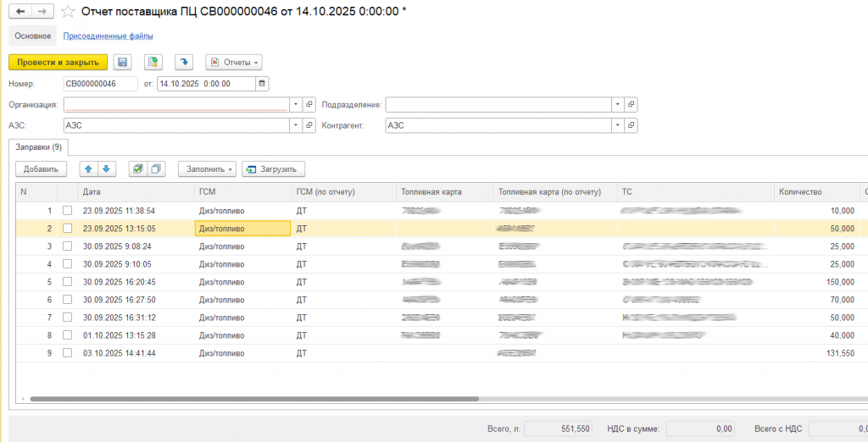Image resolution: width=868 pixels, height=442 pixels.
Task: Select the date cell 30.09.2025 9:08:24
Action: pyautogui.click(x=136, y=246)
